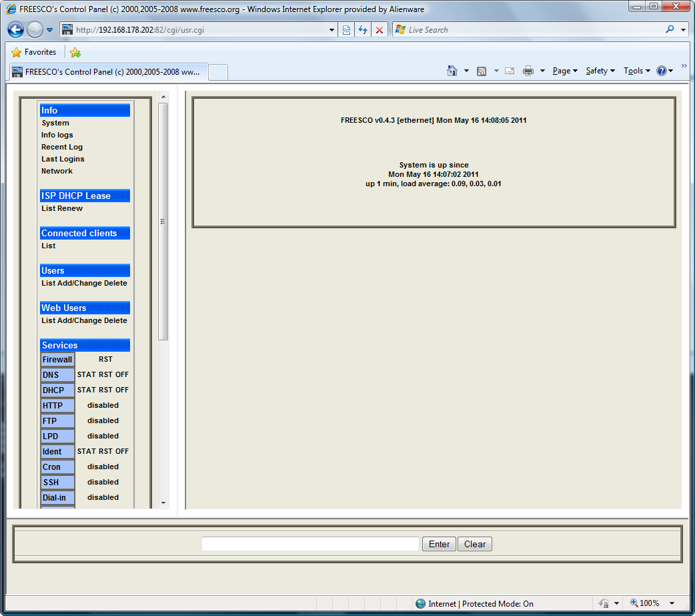Click the Read Mail icon
Screen dimensions: 695x616
point(510,71)
